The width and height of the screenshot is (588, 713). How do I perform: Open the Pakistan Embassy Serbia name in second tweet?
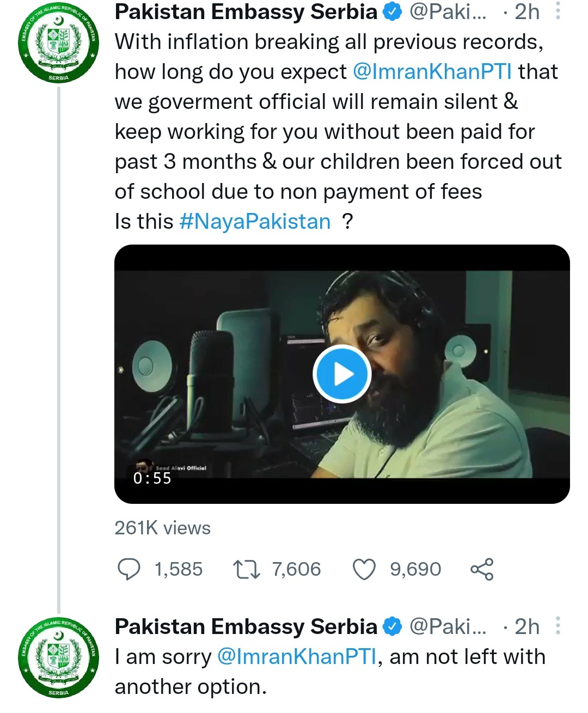[246, 627]
